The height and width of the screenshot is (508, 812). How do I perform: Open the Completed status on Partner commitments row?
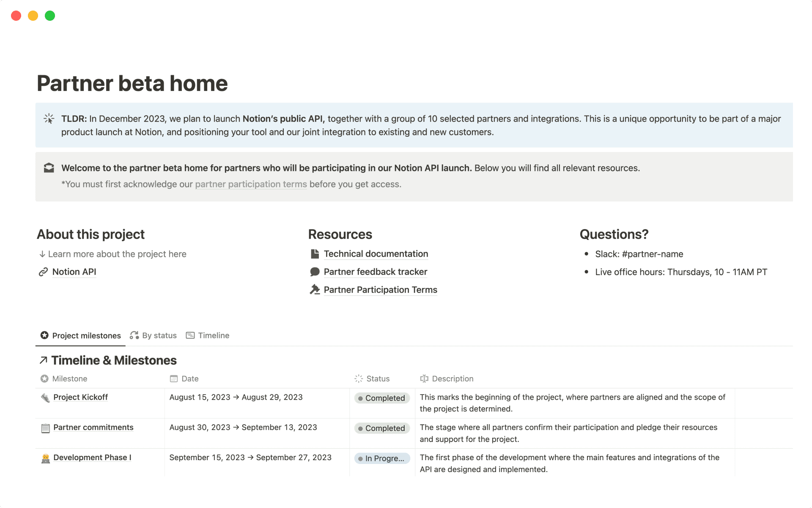pyautogui.click(x=382, y=428)
